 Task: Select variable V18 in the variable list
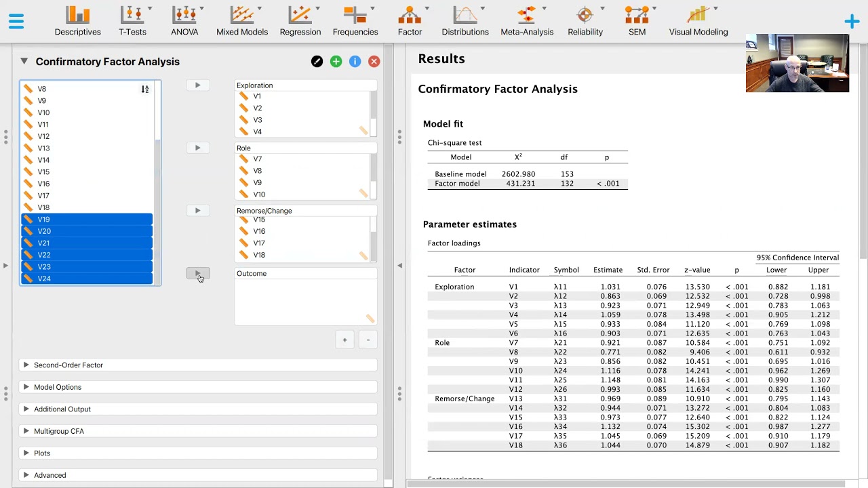(87, 207)
